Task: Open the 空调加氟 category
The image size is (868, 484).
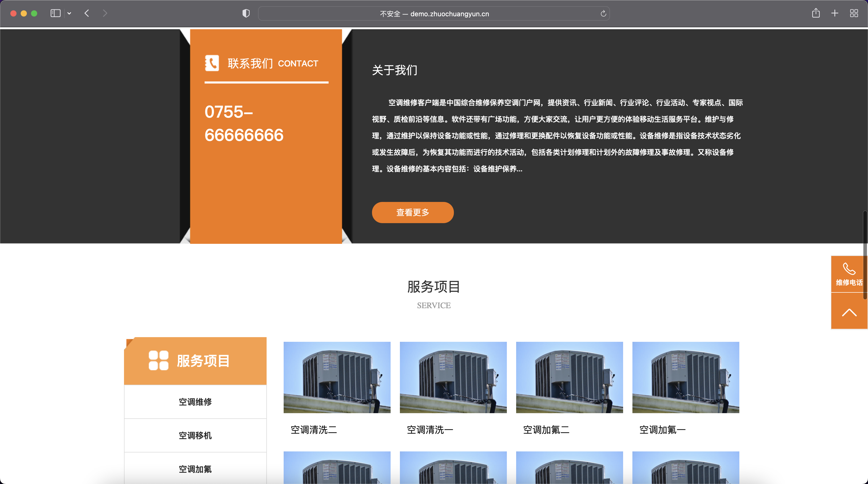Action: (x=195, y=469)
